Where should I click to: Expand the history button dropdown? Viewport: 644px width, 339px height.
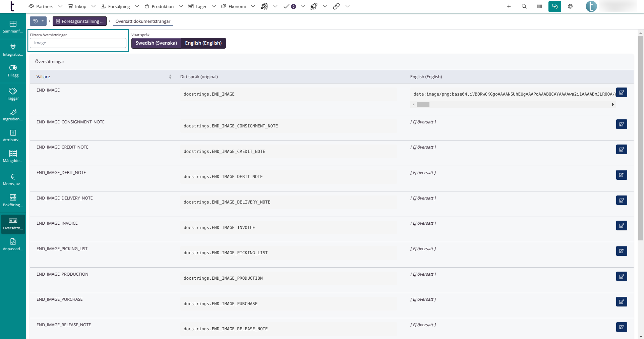(x=43, y=21)
